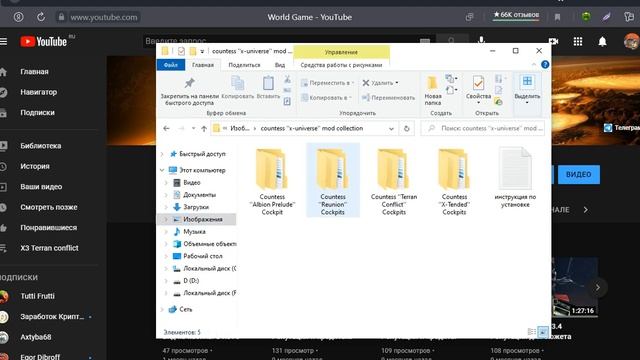
Task: Click the YouTube logo
Action: (x=44, y=42)
